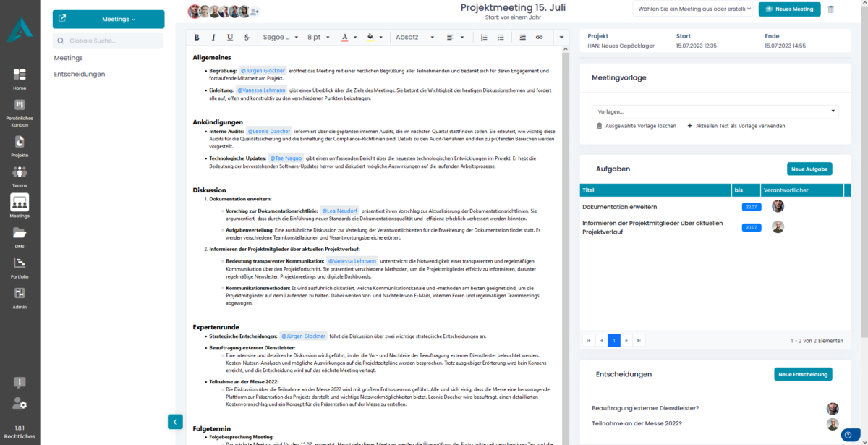Click the mention @Leonie Daecher
The image size is (868, 445).
pos(269,131)
